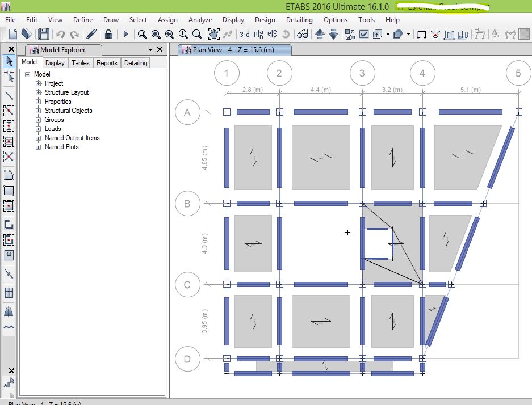Open Model Explorer panel dropdown arrow

(x=150, y=50)
